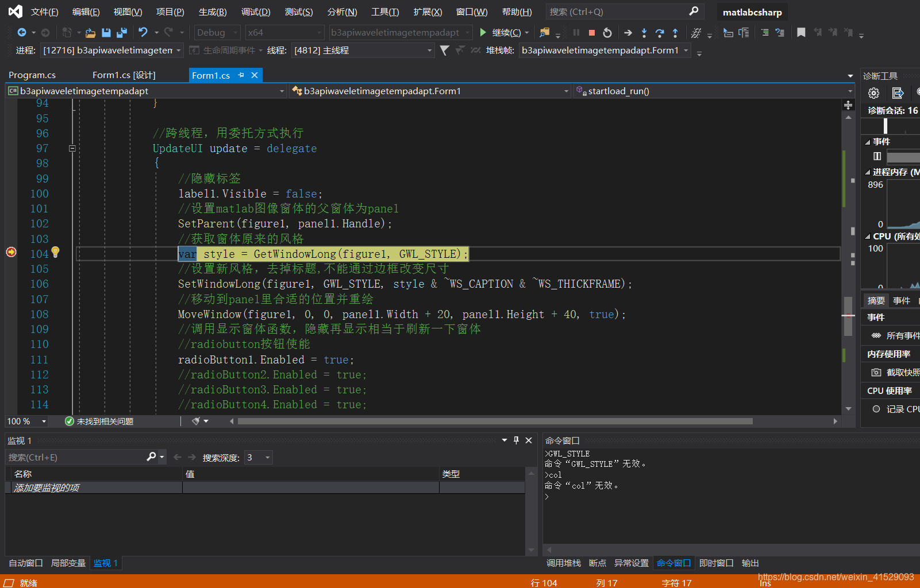
Task: Switch to the 断点 tab
Action: (x=598, y=563)
